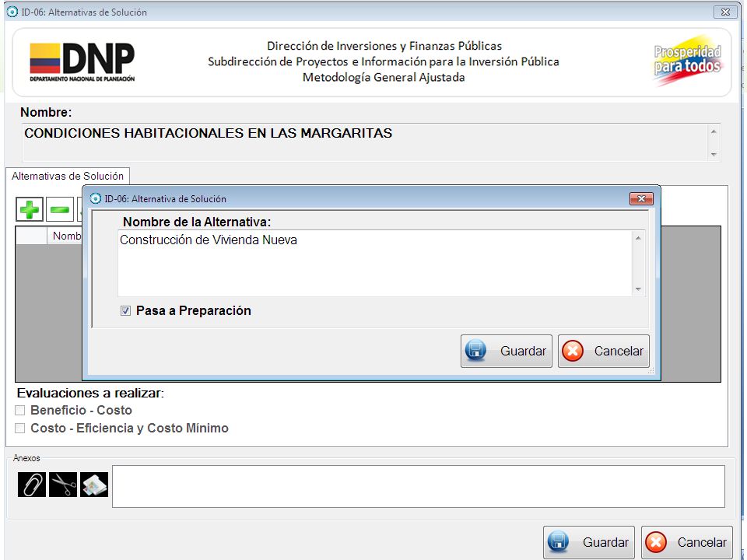Add a new alternative with green plus icon
Screen dimensions: 747x560
click(30, 209)
